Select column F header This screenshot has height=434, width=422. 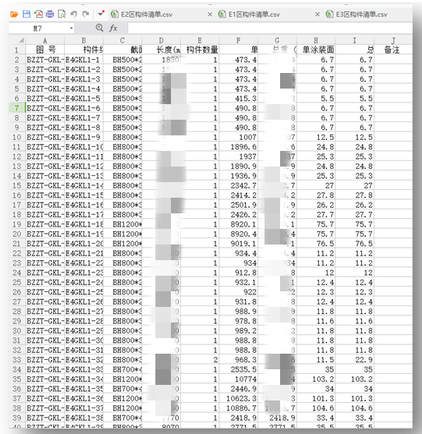coord(238,40)
